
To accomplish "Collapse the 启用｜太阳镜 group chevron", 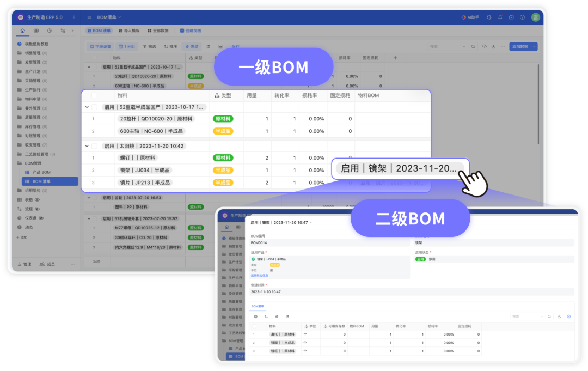I will point(87,146).
